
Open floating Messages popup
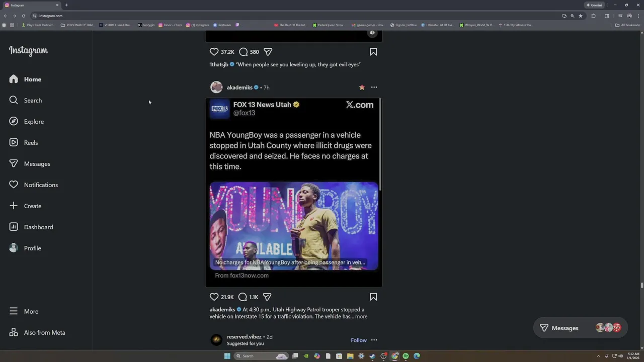(580, 328)
